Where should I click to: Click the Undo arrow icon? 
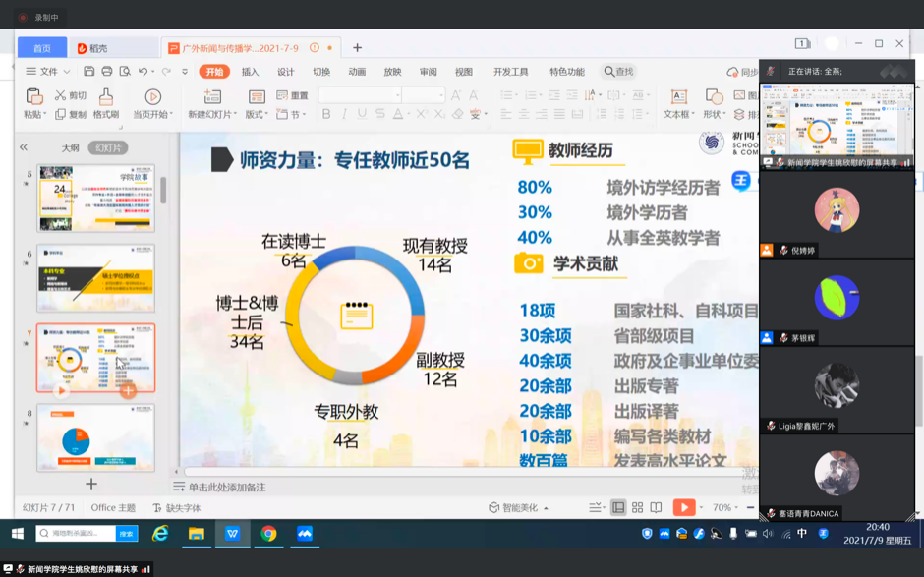[x=144, y=72]
